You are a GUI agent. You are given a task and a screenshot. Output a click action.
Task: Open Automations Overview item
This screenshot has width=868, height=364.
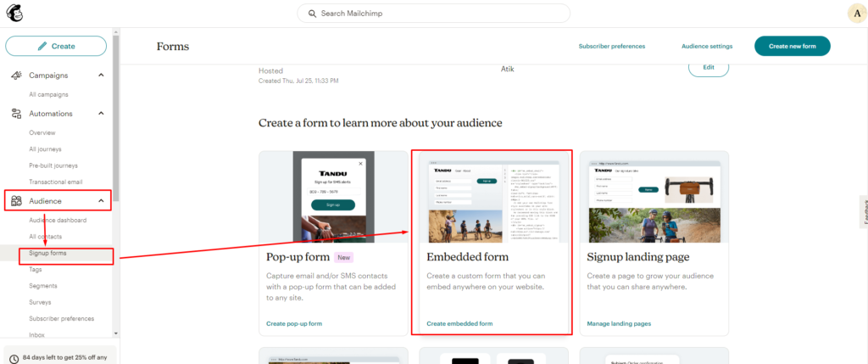(x=42, y=133)
